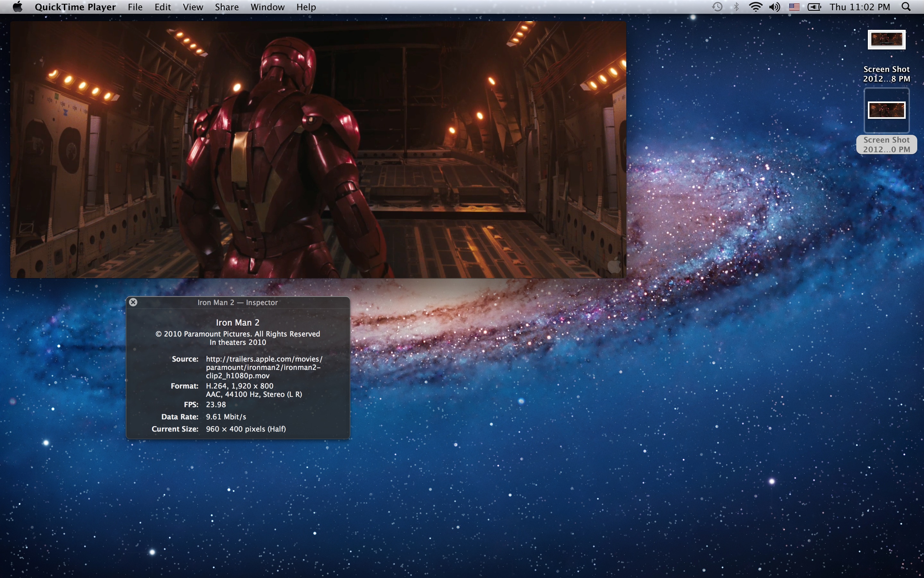Click the Format: label in Inspector
The width and height of the screenshot is (924, 578).
[184, 386]
